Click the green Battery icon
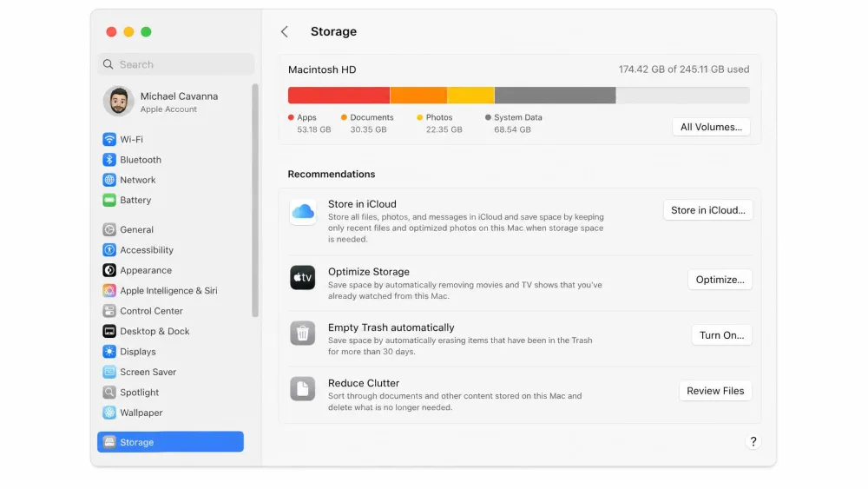 pyautogui.click(x=109, y=200)
